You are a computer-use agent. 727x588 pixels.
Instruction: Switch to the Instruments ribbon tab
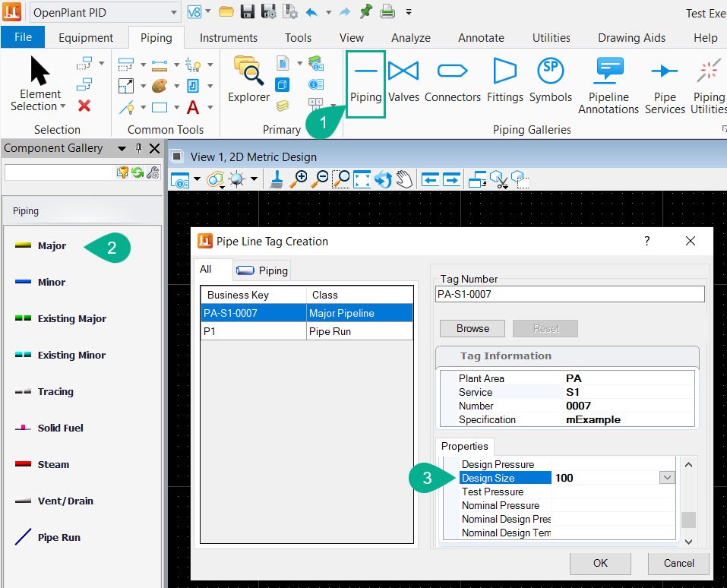229,37
